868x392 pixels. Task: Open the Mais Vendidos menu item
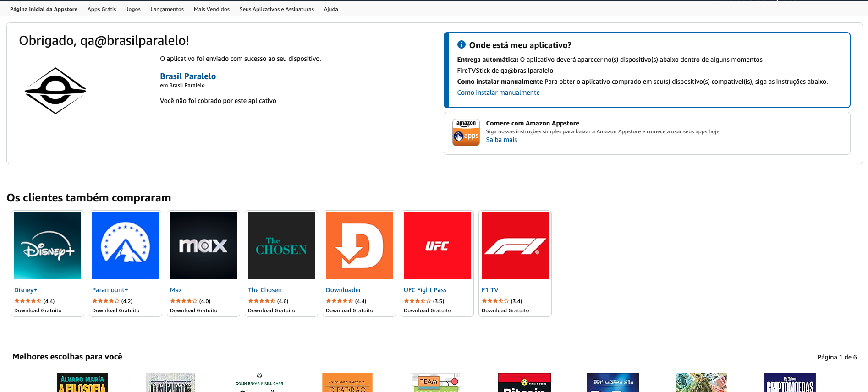(x=212, y=9)
